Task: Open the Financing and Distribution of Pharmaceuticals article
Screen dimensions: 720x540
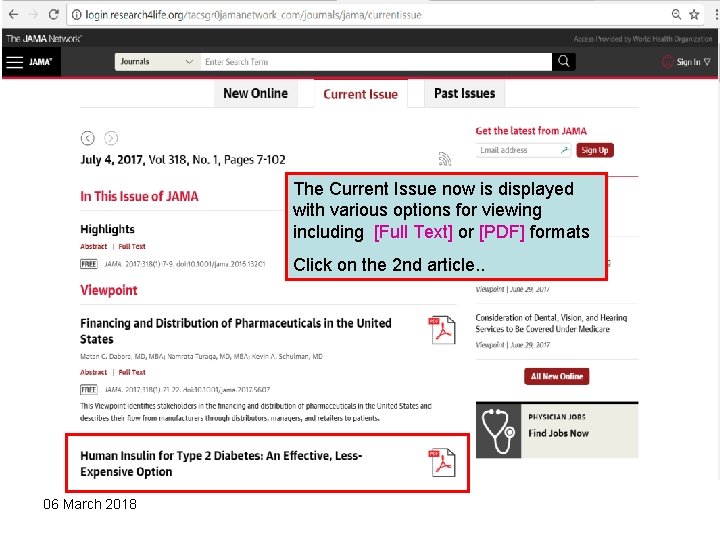Action: [x=236, y=331]
